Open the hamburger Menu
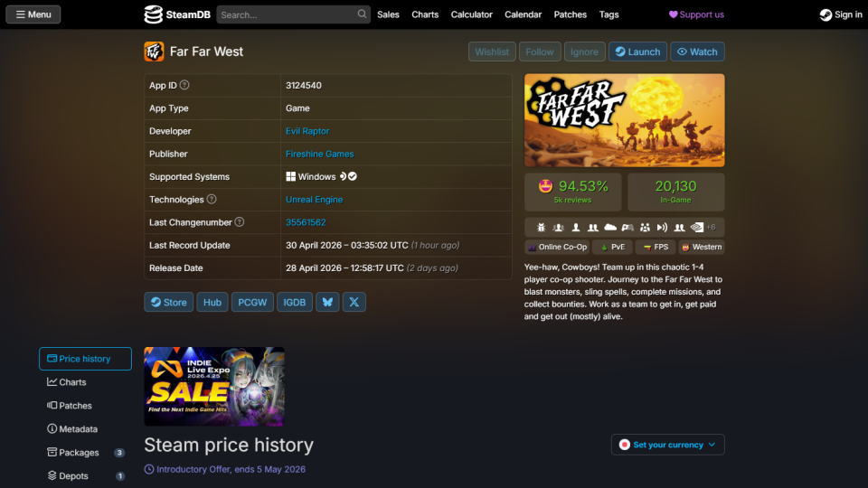 point(33,14)
